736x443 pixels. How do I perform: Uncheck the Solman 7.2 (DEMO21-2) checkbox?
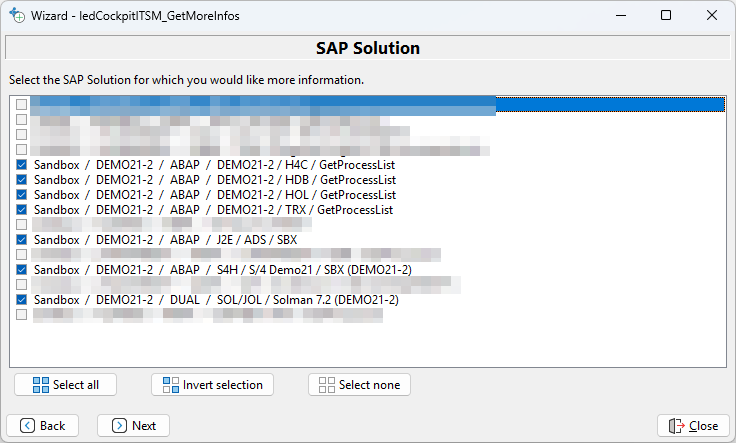pyautogui.click(x=22, y=300)
